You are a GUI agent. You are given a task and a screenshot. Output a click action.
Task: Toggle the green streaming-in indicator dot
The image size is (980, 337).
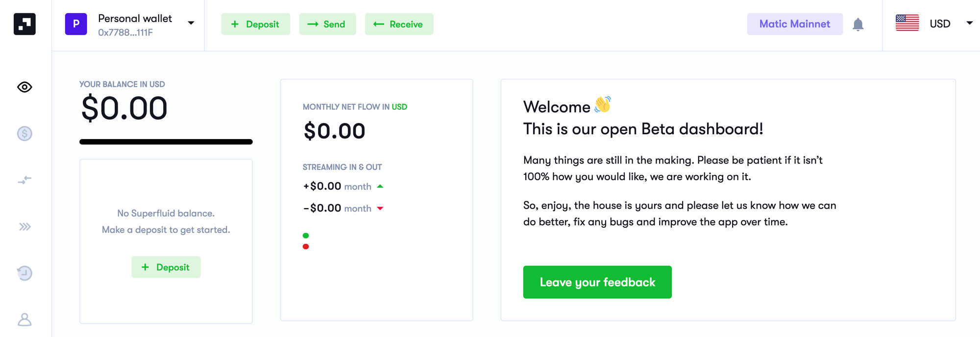click(306, 235)
